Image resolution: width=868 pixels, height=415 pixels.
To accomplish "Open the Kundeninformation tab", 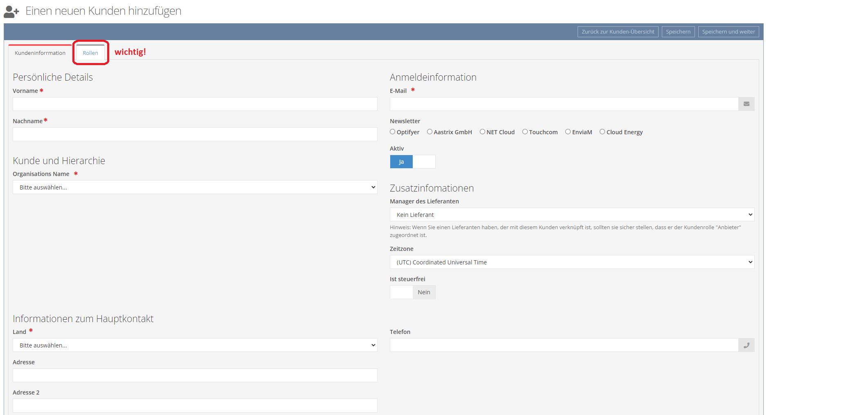I will point(40,53).
